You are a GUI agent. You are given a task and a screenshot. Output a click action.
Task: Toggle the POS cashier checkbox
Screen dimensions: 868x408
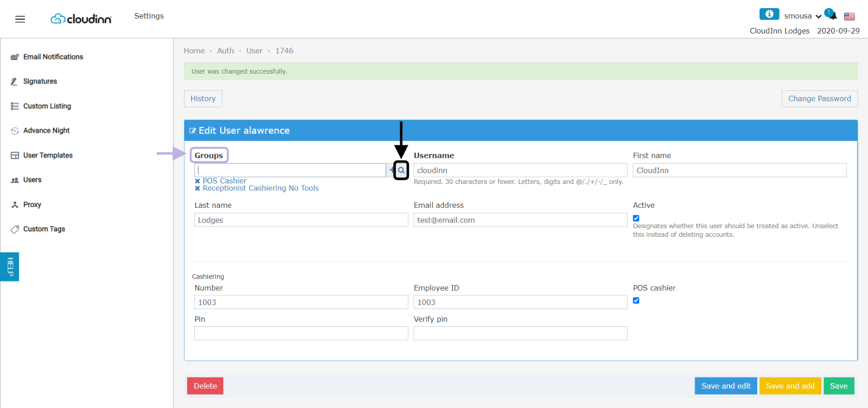pyautogui.click(x=636, y=300)
